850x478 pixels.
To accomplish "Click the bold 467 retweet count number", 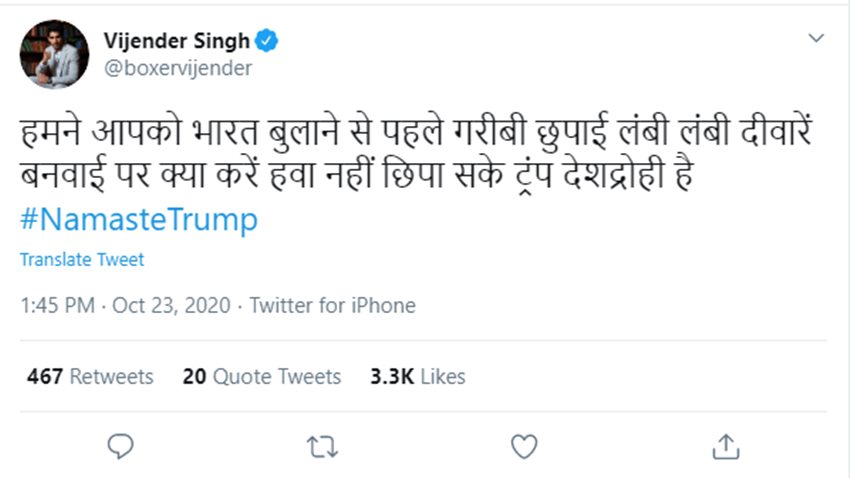I will tap(45, 376).
